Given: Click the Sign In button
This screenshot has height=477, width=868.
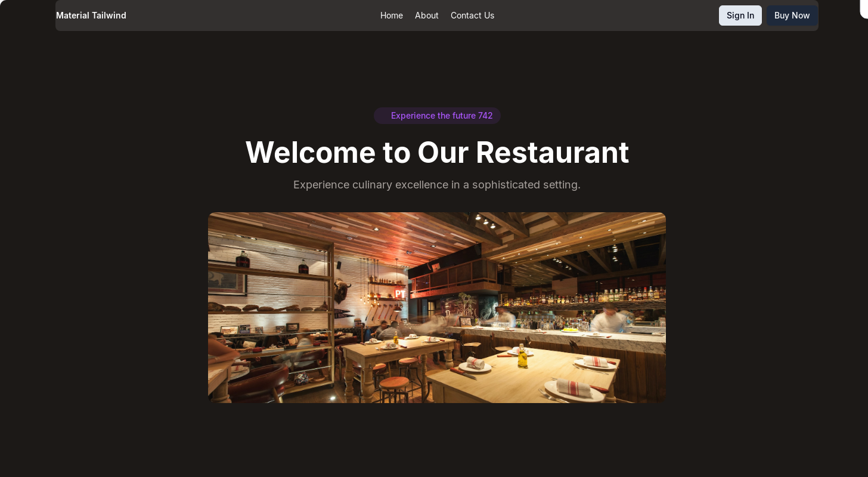Looking at the screenshot, I should tap(740, 16).
